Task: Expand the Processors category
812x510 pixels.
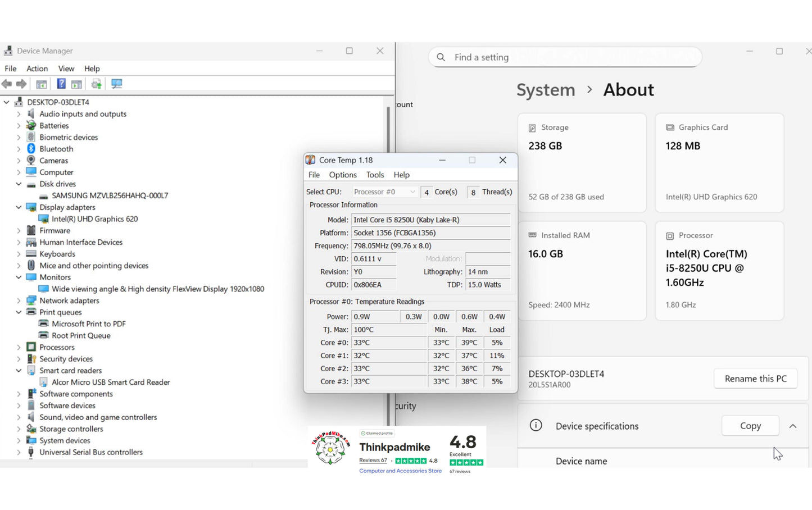Action: 19,347
